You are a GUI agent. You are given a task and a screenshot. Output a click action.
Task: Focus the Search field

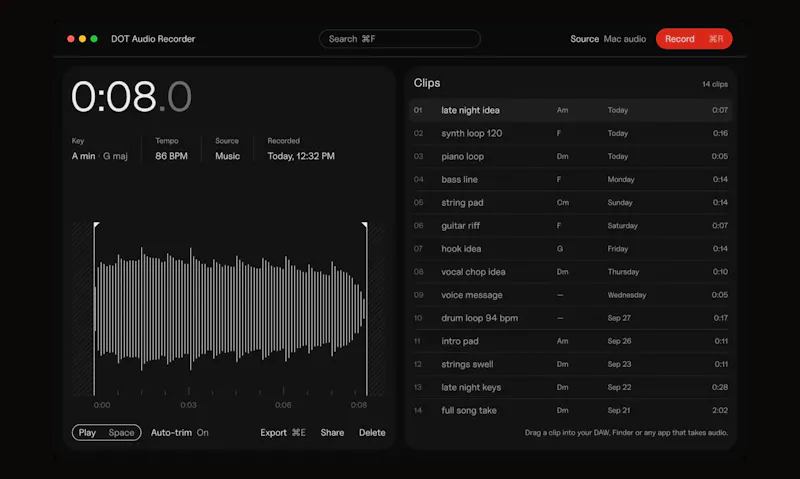pos(399,39)
